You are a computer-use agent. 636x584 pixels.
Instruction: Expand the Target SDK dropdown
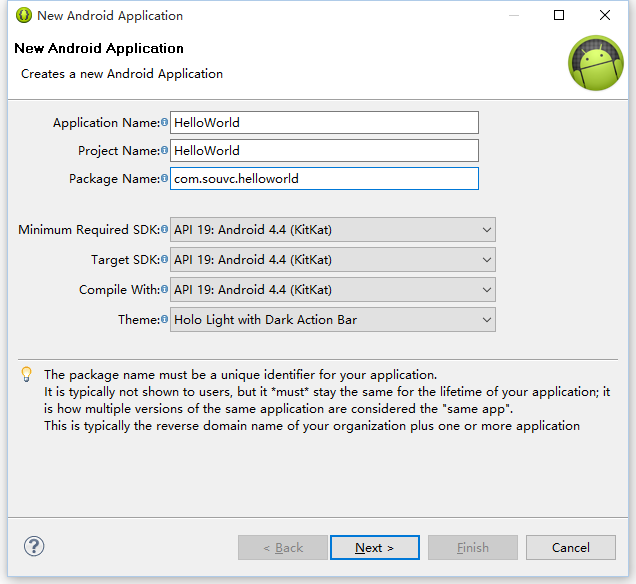(x=333, y=260)
